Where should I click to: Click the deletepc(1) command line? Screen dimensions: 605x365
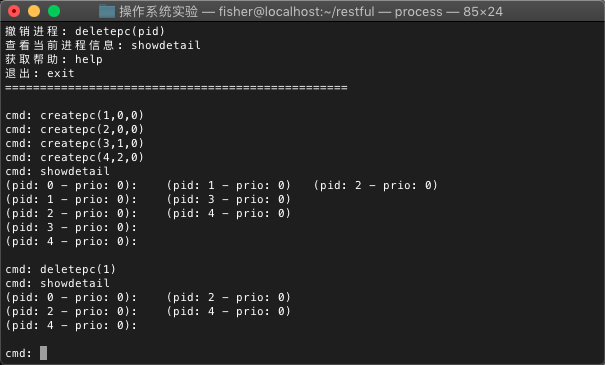click(61, 269)
